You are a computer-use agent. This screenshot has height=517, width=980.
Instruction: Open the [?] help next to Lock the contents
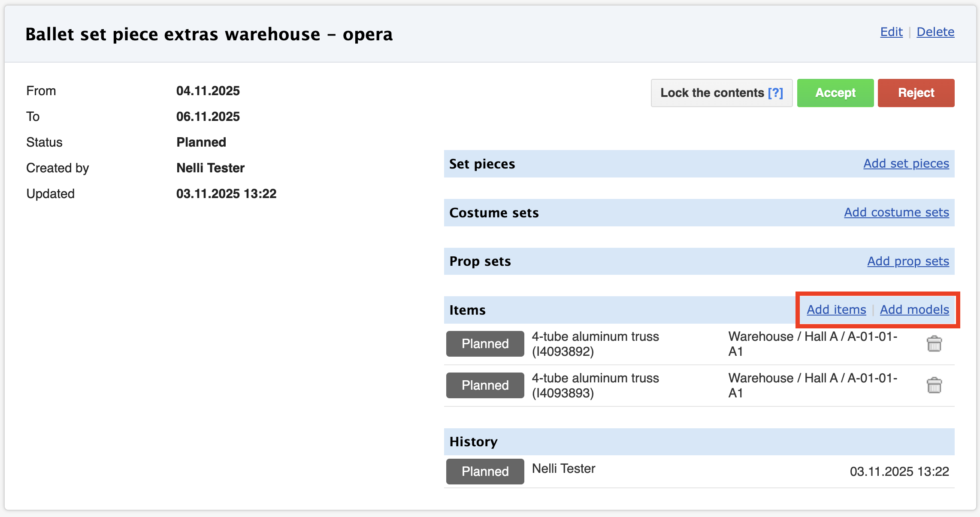click(x=775, y=93)
